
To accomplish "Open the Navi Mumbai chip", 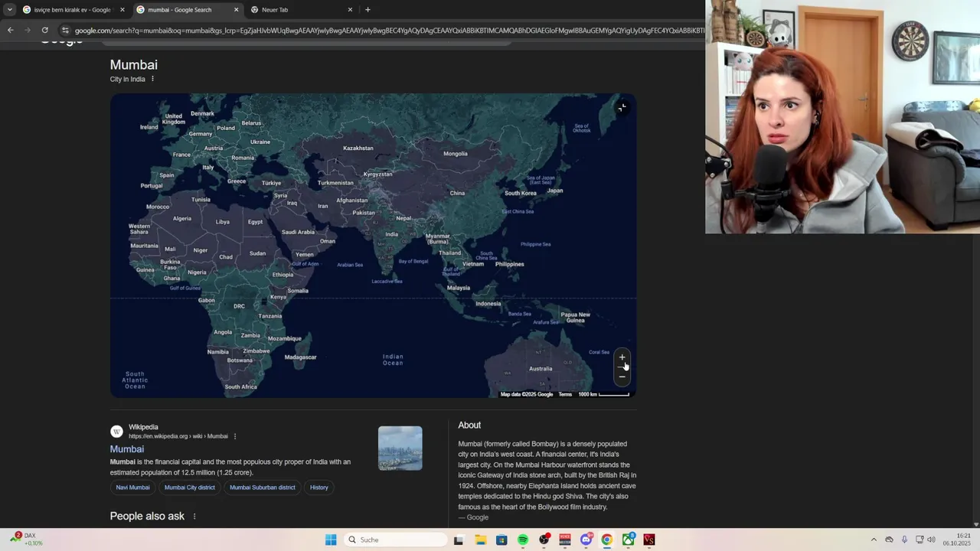I will tap(132, 487).
